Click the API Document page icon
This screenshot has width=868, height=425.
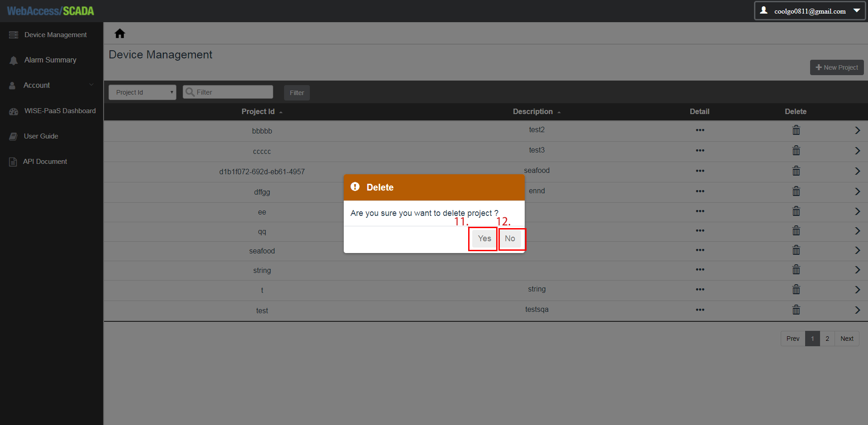(x=13, y=162)
